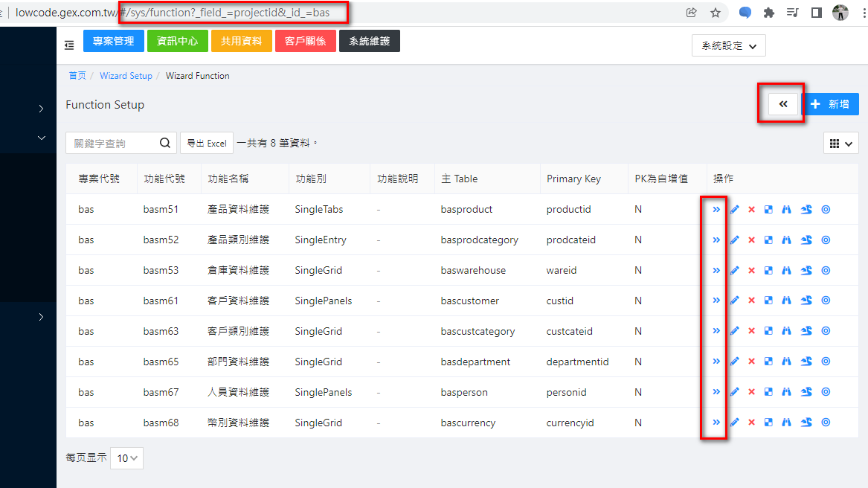Open the Wizard Setup breadcrumb link
This screenshot has height=488, width=868.
[126, 76]
